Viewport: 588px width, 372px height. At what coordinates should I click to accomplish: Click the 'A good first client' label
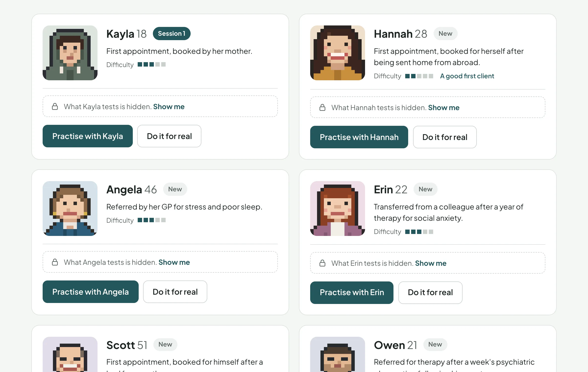click(467, 76)
